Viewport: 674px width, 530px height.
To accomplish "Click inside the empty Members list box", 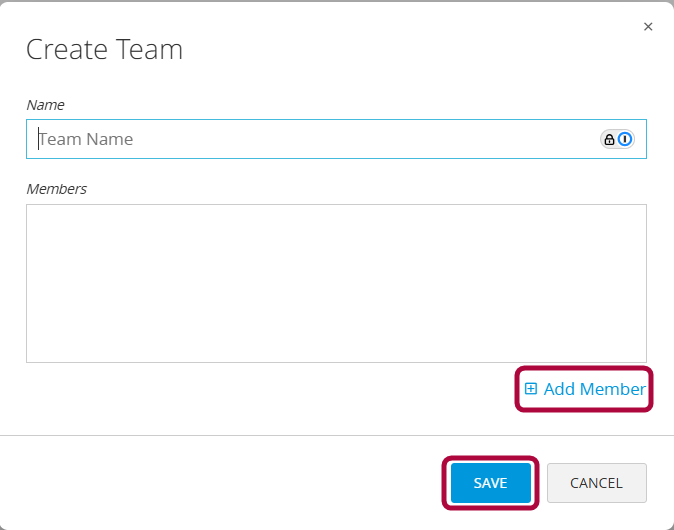I will tap(336, 283).
